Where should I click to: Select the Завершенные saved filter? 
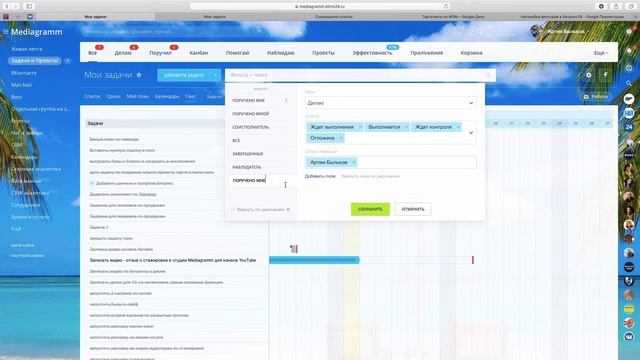pyautogui.click(x=248, y=154)
